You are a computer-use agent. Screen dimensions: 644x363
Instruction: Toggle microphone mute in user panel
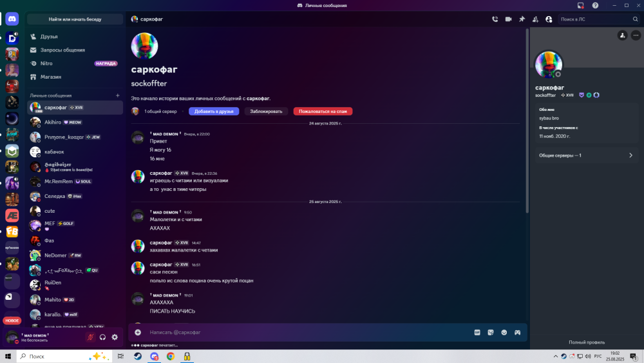click(90, 337)
